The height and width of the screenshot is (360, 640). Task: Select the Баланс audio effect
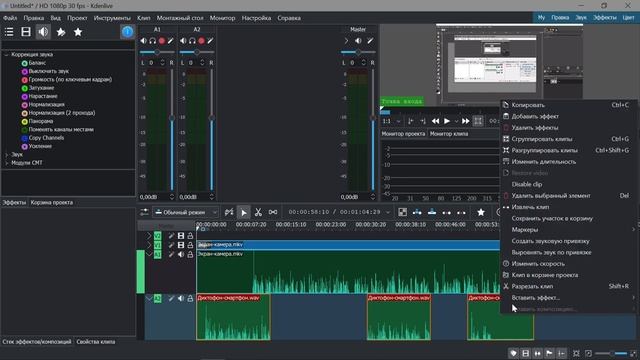37,63
